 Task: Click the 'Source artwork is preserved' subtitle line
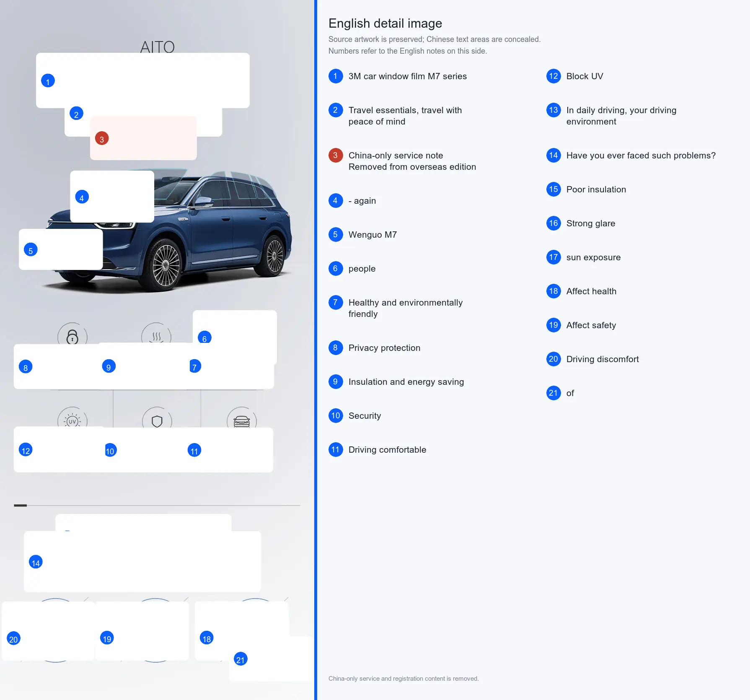click(434, 39)
